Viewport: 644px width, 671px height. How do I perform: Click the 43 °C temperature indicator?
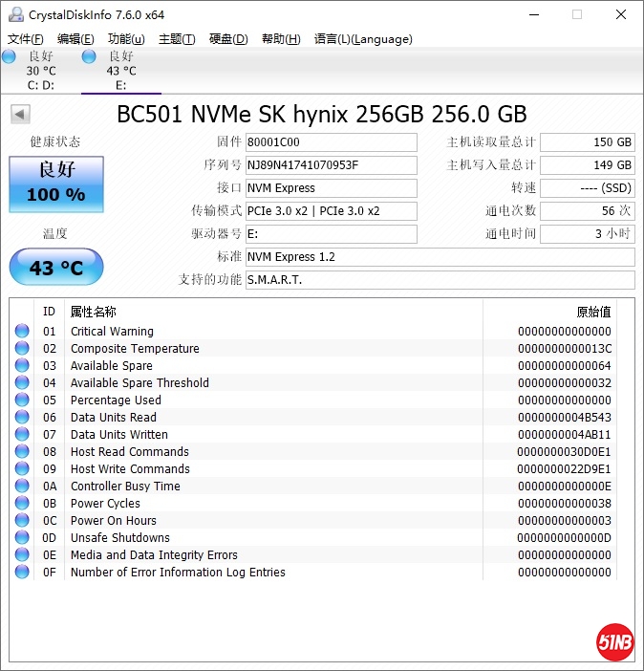[x=56, y=268]
